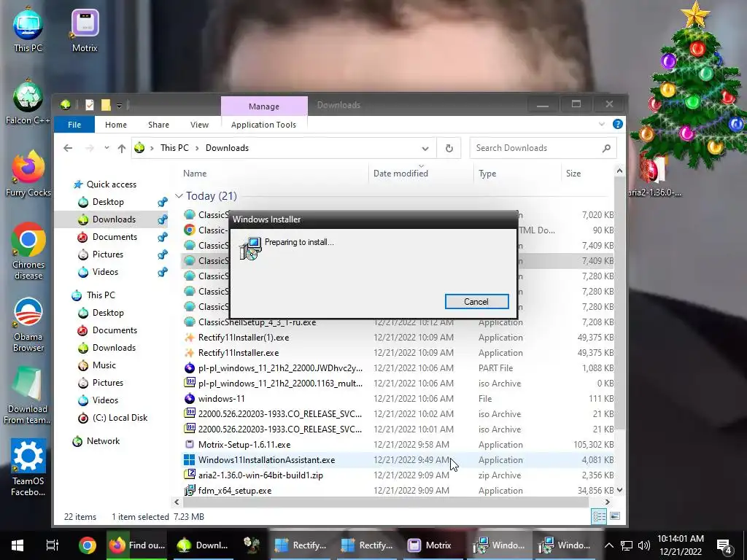This screenshot has height=560, width=747.
Task: Open the Download From team desktop icon
Action: point(27,396)
